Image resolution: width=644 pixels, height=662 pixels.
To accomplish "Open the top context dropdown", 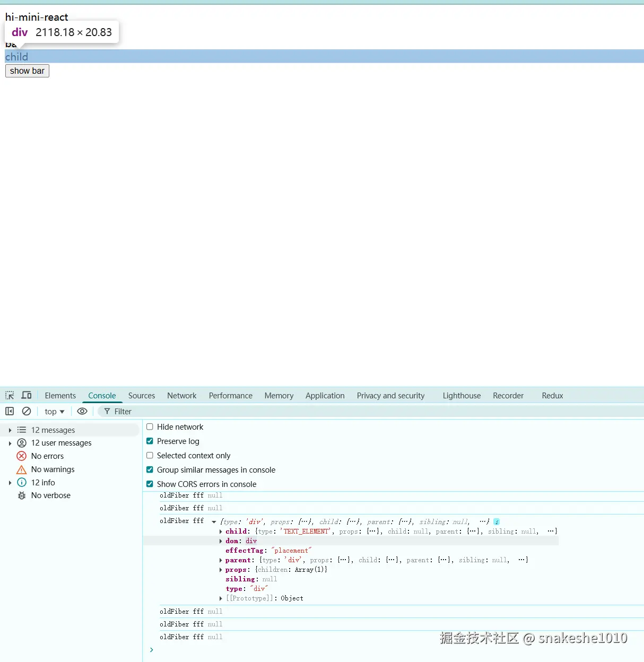I will click(55, 412).
